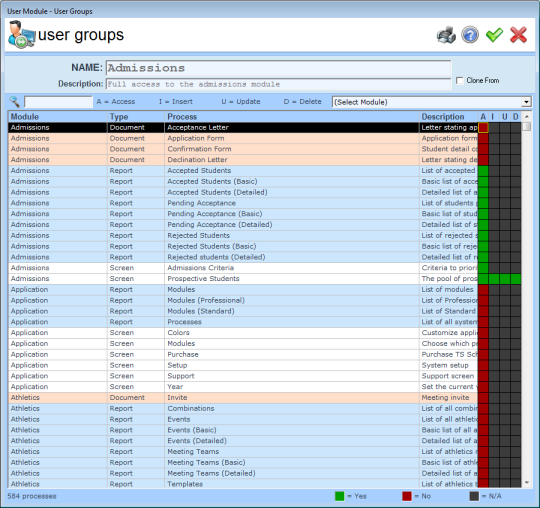Image resolution: width=540 pixels, height=508 pixels.
Task: Click the magnifying glass search icon
Action: click(14, 101)
